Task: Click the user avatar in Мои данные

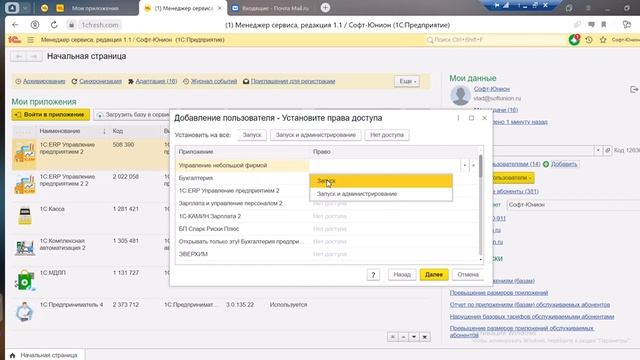Action: coord(460,96)
